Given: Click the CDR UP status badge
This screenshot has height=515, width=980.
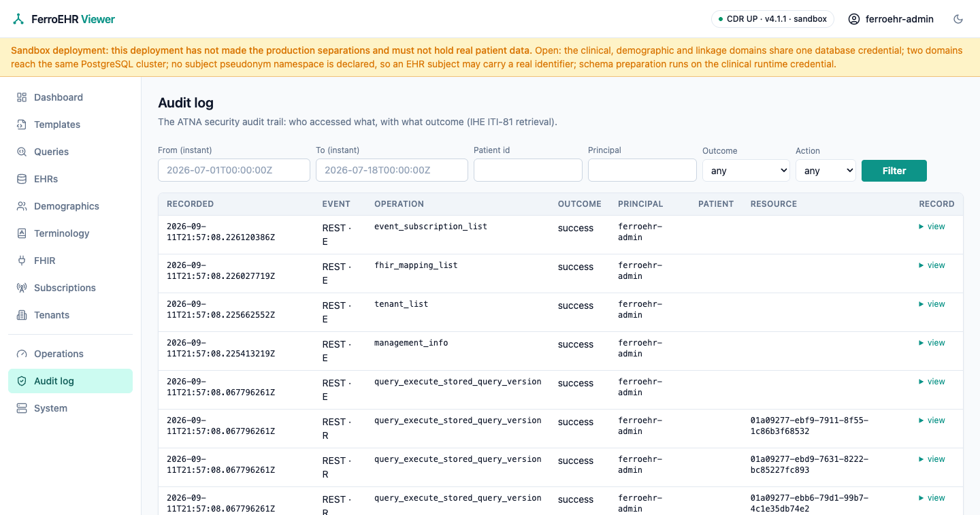Looking at the screenshot, I should pyautogui.click(x=772, y=19).
